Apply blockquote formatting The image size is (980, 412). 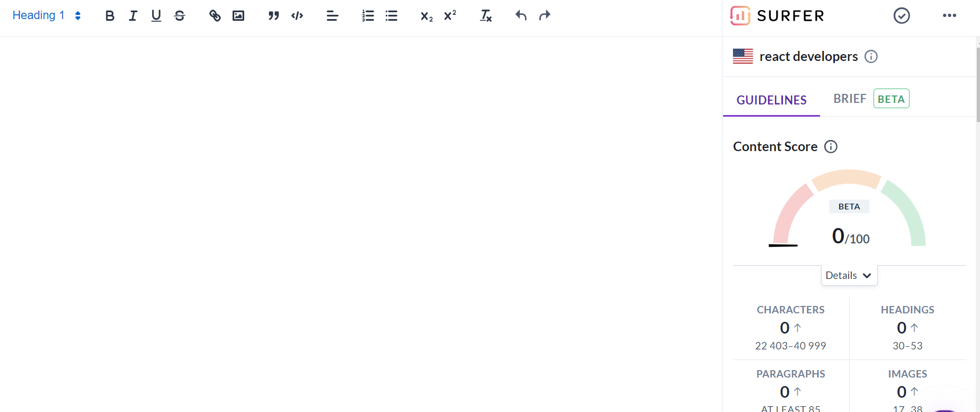[273, 16]
